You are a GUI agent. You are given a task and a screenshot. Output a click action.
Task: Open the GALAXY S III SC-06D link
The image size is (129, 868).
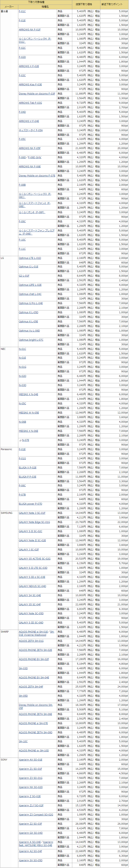pos(31,623)
